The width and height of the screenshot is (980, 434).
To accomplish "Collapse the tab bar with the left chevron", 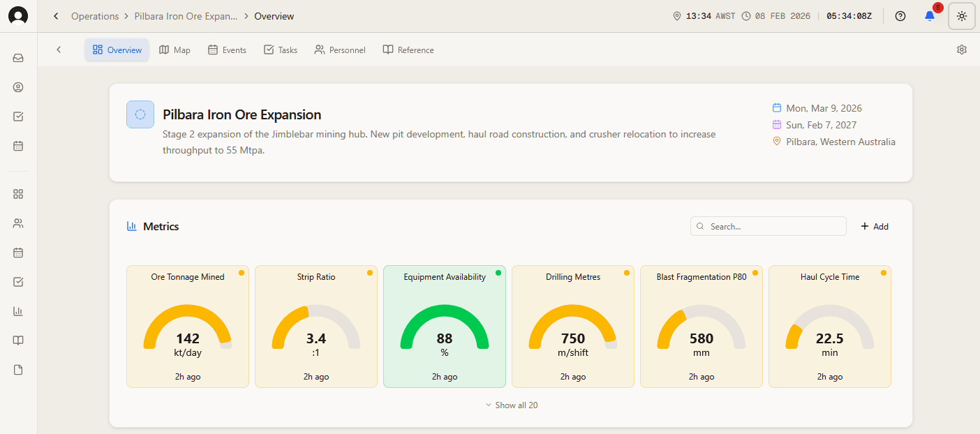I will (59, 50).
